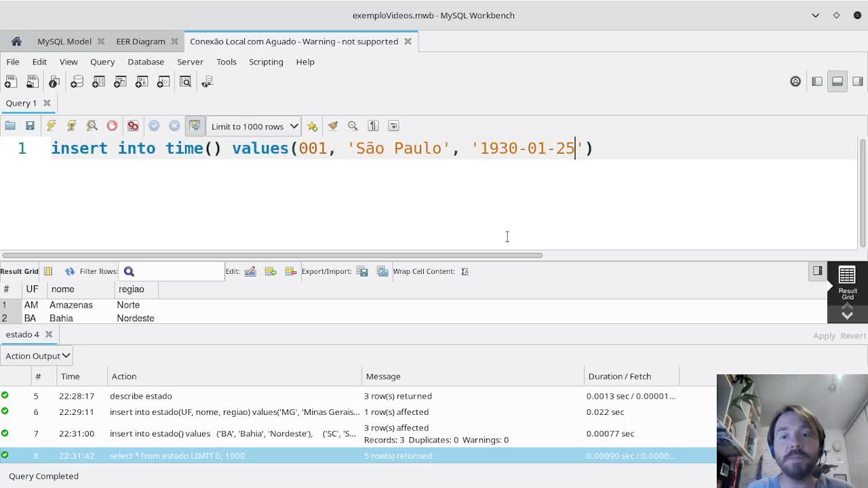Stop the query being executed
Screen dimensions: 868x488
tap(112, 125)
